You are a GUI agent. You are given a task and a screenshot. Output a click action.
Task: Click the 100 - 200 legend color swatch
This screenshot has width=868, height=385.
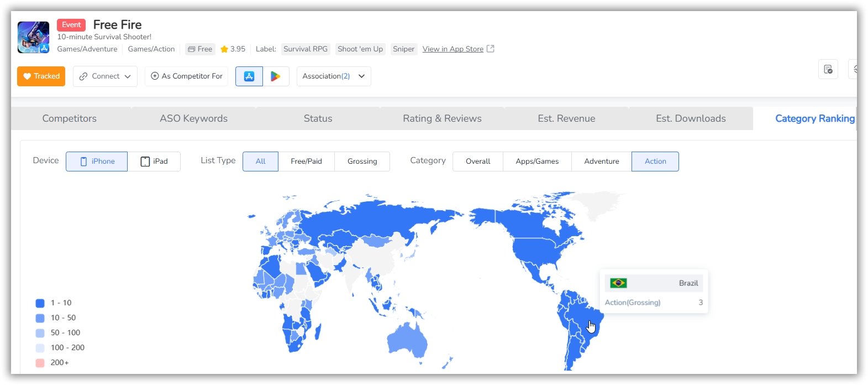pos(40,348)
